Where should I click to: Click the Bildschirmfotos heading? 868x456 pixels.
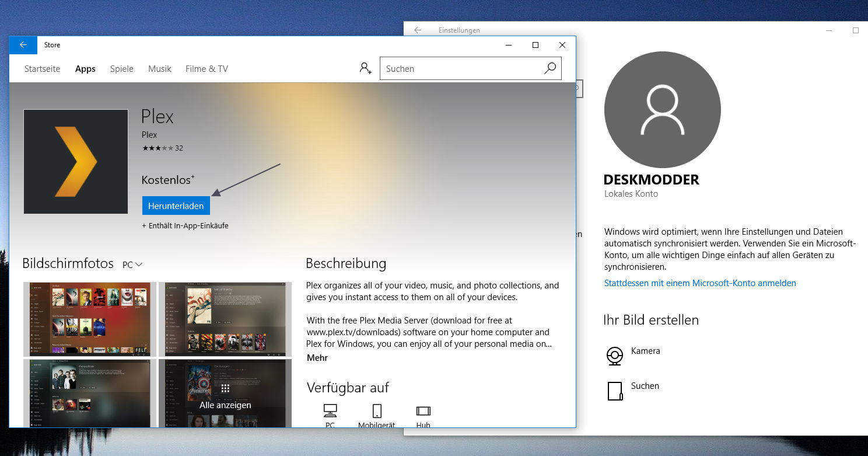pyautogui.click(x=68, y=263)
